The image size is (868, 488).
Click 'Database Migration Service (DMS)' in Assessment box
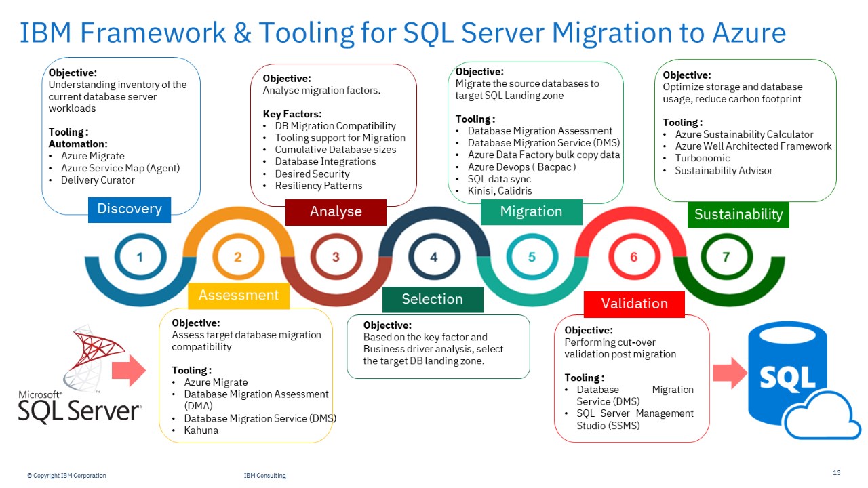point(260,418)
